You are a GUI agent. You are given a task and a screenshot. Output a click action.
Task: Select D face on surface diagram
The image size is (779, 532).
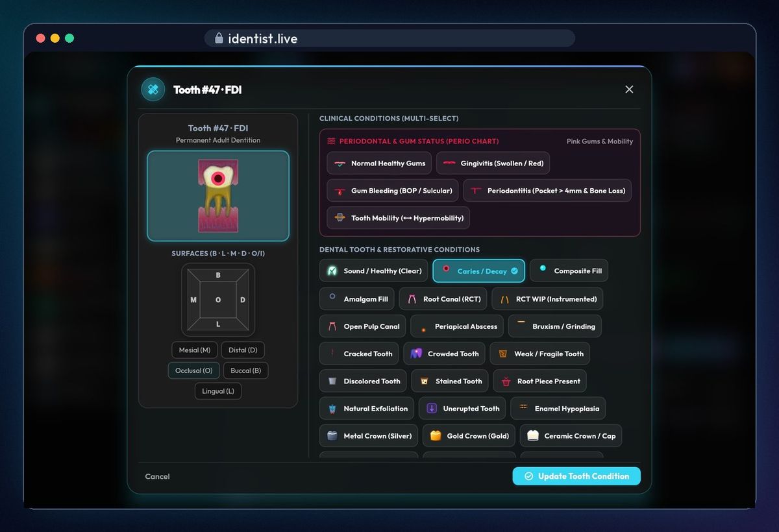pos(243,300)
